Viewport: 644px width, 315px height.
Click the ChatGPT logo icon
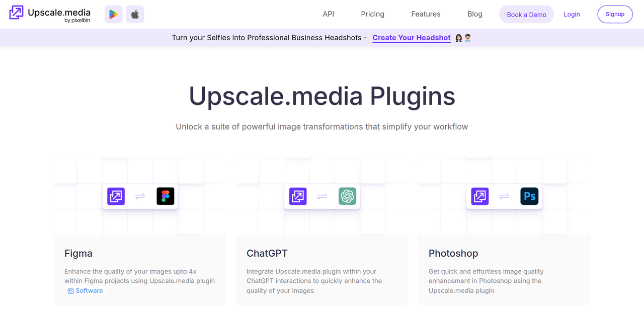coord(348,196)
